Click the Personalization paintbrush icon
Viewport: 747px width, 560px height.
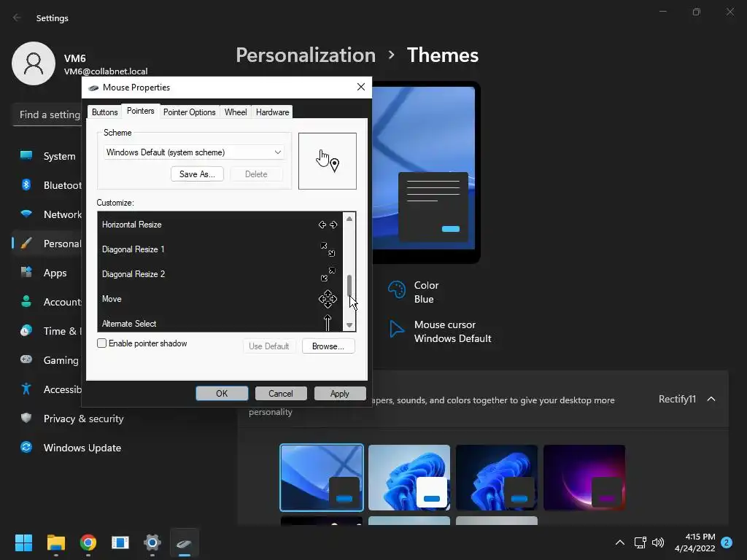[x=26, y=244]
